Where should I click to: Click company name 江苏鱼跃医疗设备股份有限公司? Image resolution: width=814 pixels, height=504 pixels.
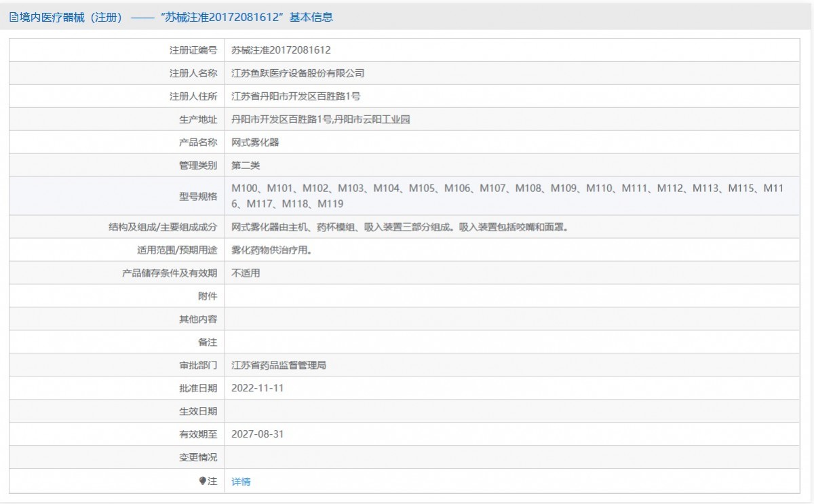tap(298, 73)
